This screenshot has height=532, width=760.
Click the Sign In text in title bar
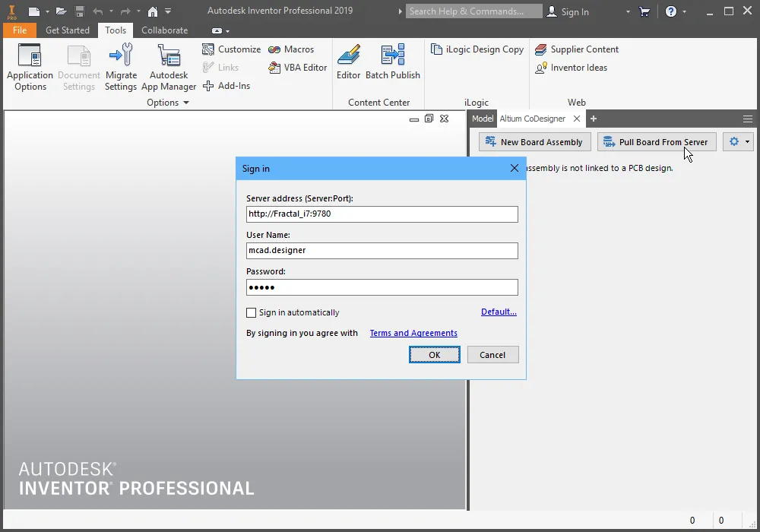coord(575,11)
